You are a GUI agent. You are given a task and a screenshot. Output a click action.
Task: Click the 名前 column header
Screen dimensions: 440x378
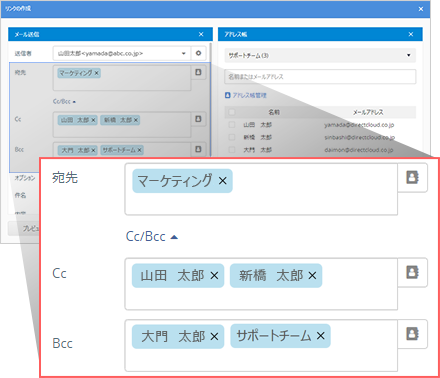point(274,112)
